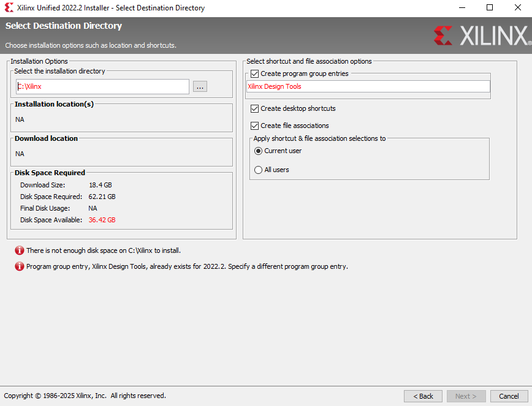
Task: Click the Download location heading
Action: (x=46, y=138)
